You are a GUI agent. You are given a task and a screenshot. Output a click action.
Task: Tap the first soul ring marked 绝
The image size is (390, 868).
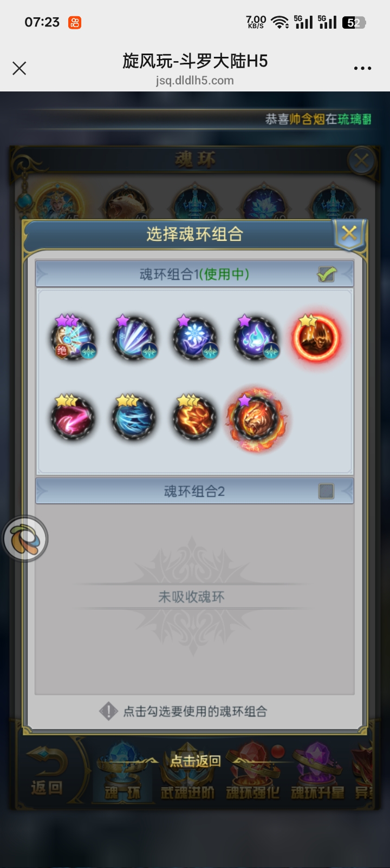click(x=73, y=338)
